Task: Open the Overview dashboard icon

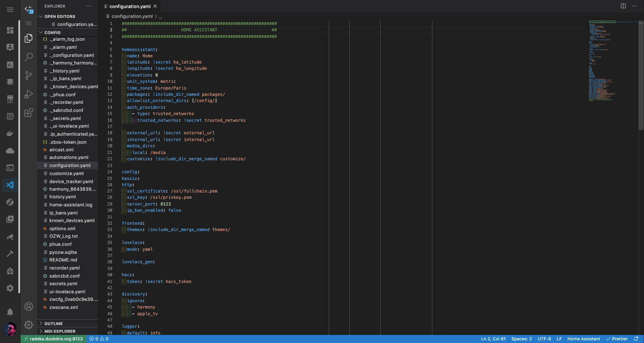Action: click(x=10, y=30)
